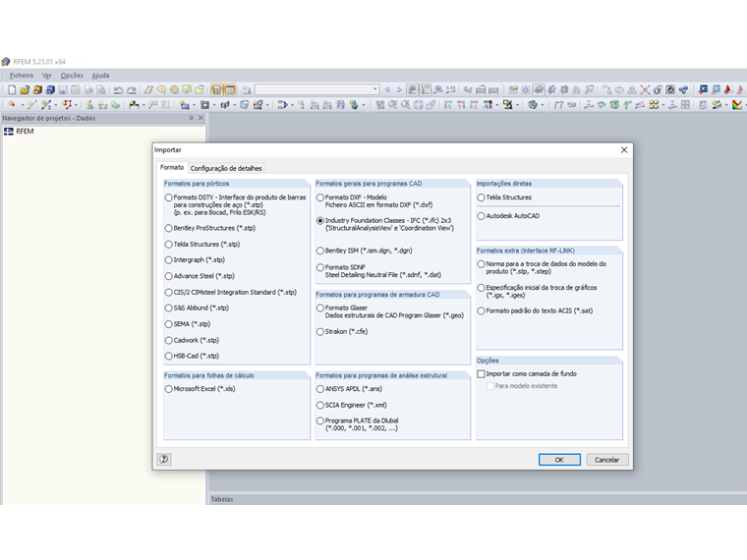
Task: Choose Formato padrão do texto ACIS option
Action: [x=482, y=311]
